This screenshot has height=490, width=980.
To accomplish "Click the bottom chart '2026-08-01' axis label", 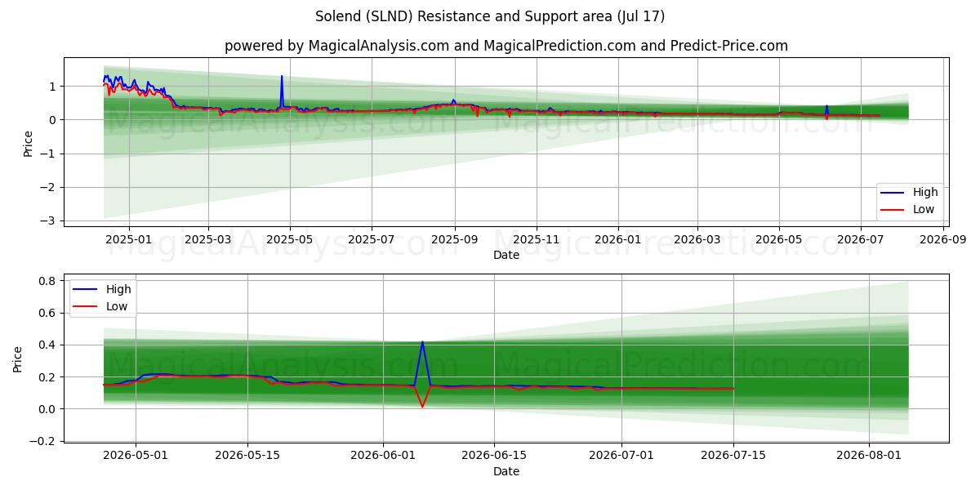I will tap(869, 457).
